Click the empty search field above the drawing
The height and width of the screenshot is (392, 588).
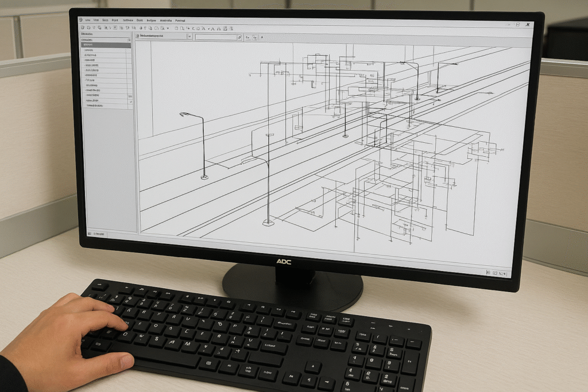[215, 37]
